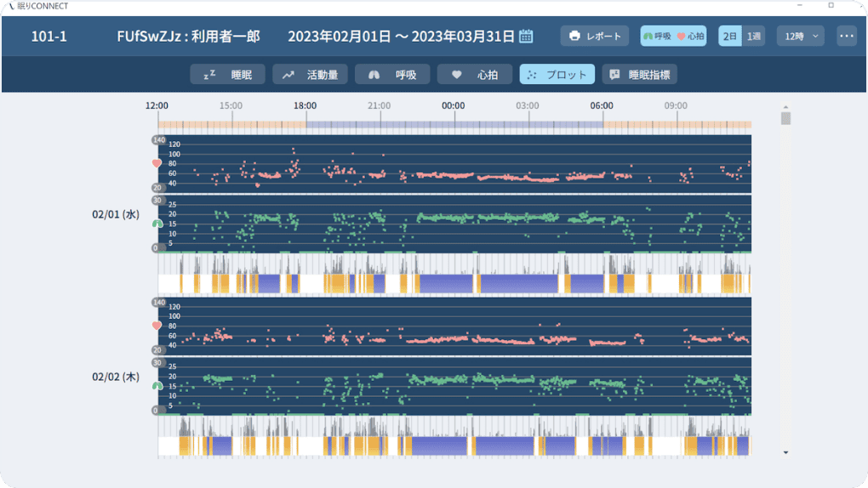The height and width of the screenshot is (488, 868).
Task: Click the lungs icon beside 02/01 respiration chart
Action: point(157,224)
